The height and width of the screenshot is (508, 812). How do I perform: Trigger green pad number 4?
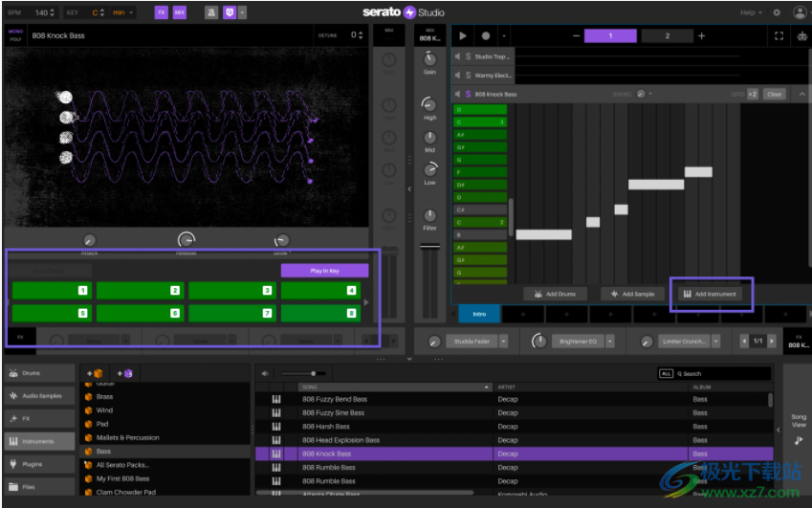coord(320,291)
